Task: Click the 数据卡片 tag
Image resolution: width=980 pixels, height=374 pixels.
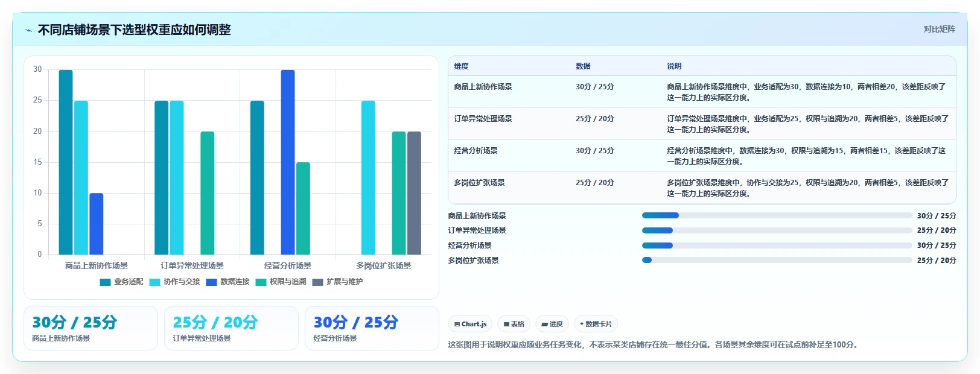Action: [x=596, y=324]
